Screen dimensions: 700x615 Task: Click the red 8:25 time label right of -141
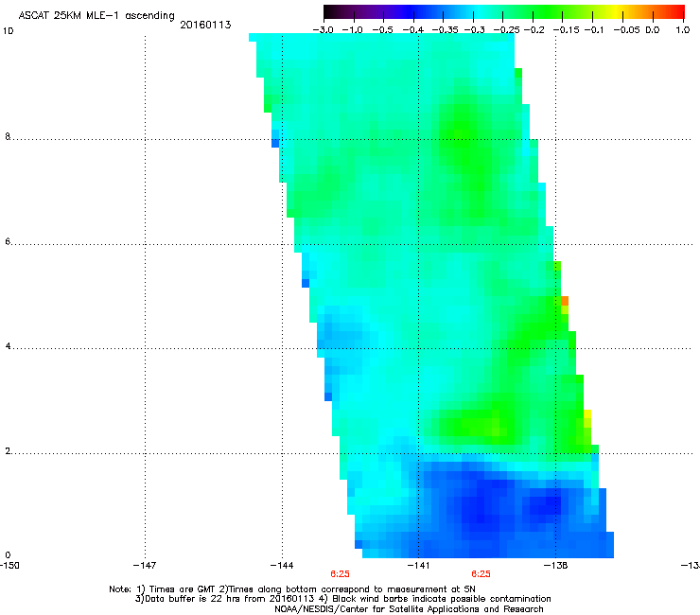(481, 574)
